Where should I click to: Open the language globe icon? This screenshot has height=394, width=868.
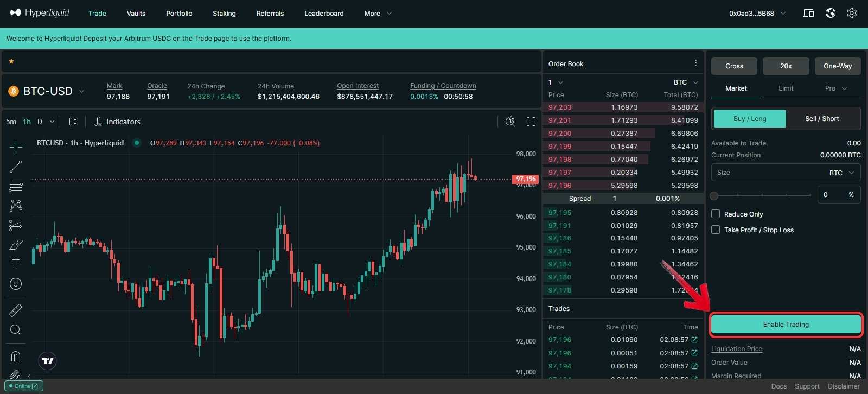(831, 13)
